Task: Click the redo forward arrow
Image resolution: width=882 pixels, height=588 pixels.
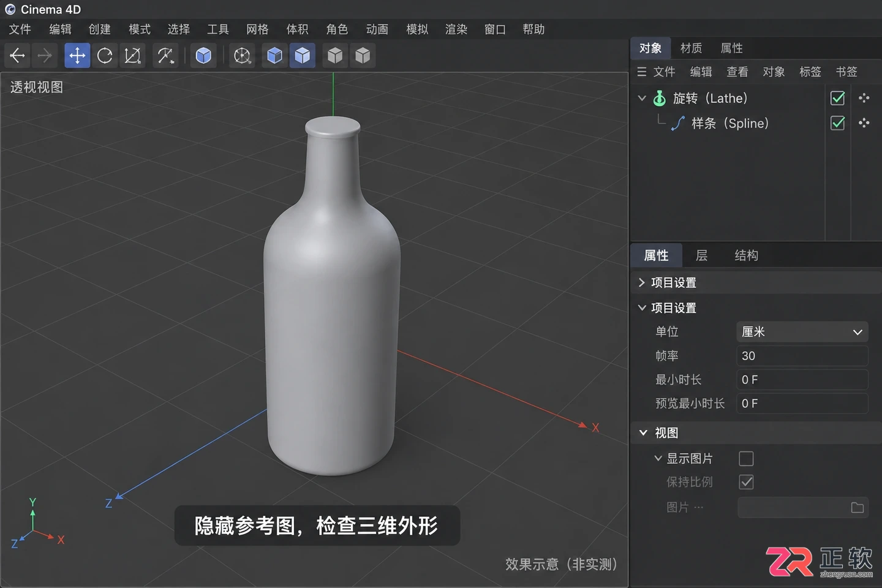Action: pyautogui.click(x=45, y=56)
